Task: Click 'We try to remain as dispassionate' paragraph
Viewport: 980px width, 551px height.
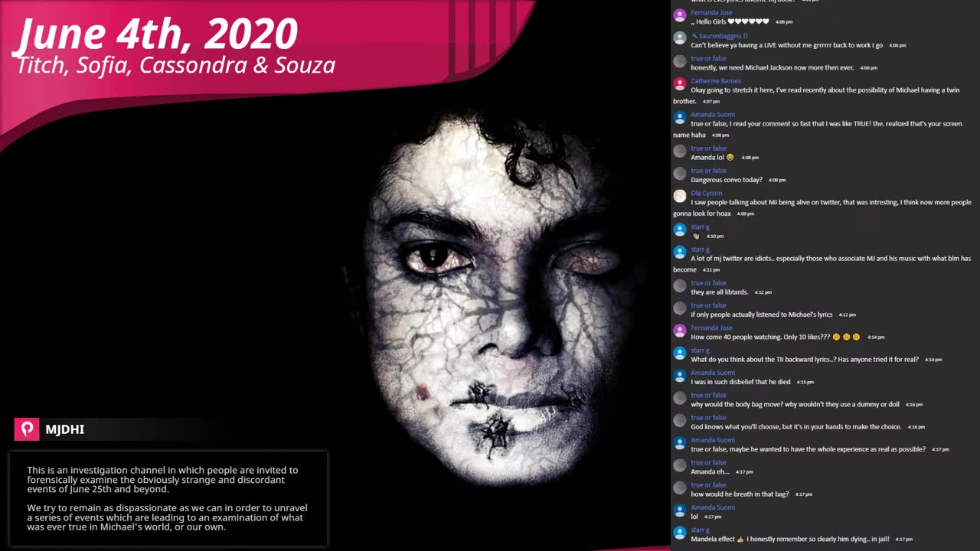Action: click(167, 517)
